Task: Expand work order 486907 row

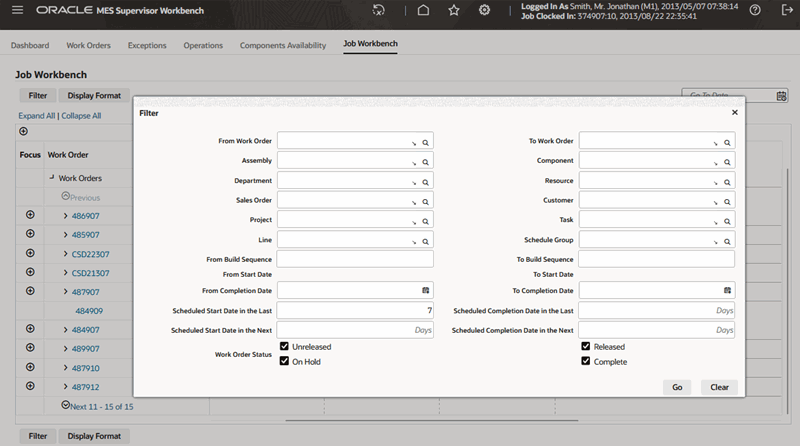Action: (65, 216)
